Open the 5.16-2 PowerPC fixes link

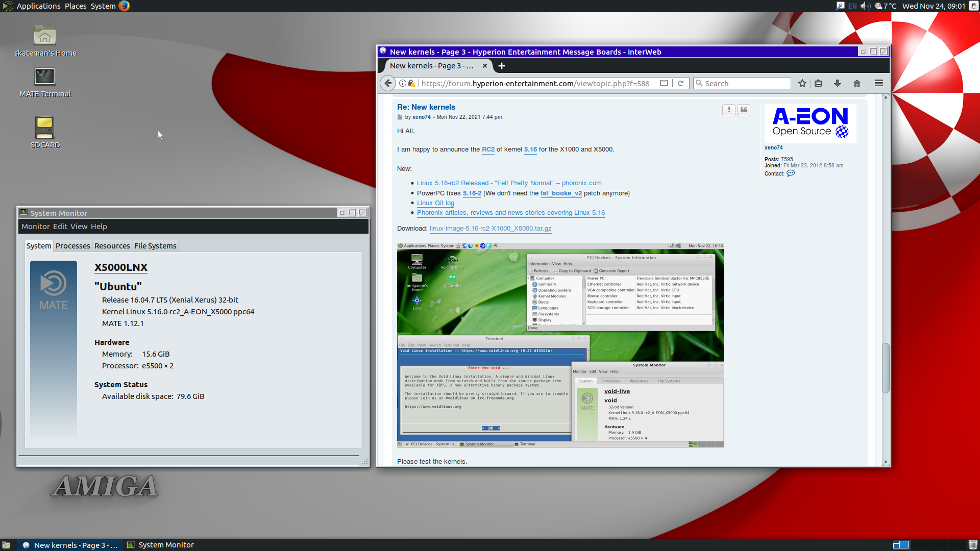point(472,193)
